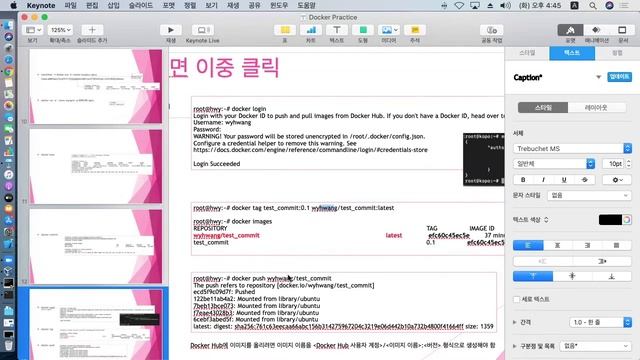
Task: Increase text indent level
Action: pos(602,261)
